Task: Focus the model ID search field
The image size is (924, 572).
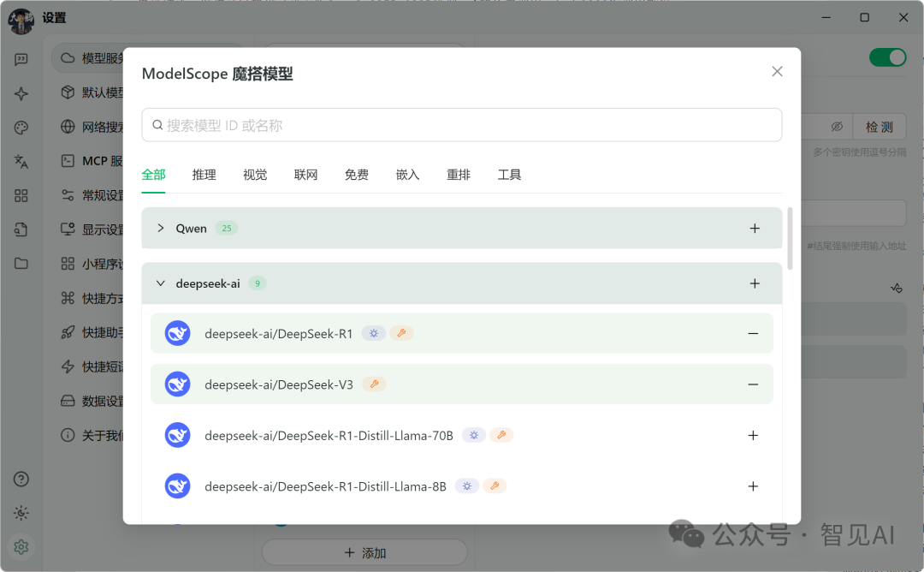Action: [462, 125]
